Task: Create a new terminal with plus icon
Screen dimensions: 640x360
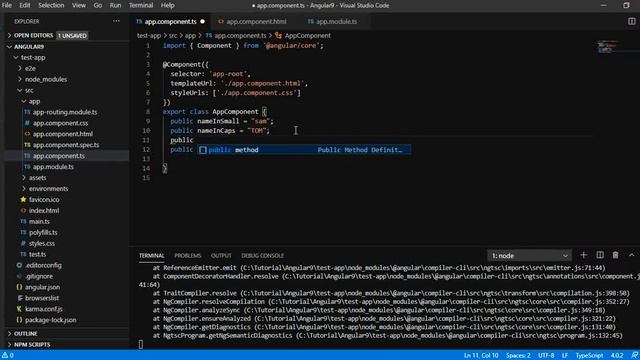Action: click(583, 255)
